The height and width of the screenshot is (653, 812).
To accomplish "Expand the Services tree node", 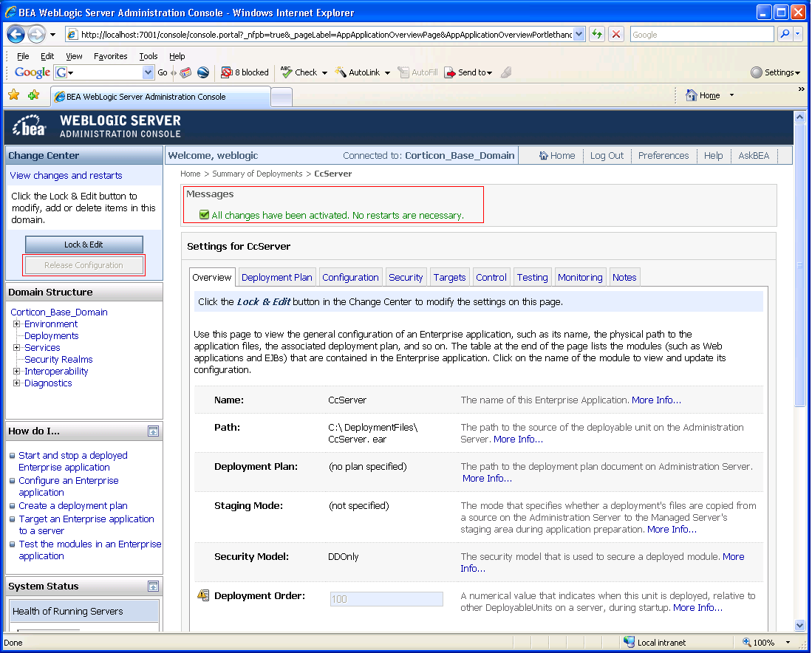I will click(x=16, y=347).
